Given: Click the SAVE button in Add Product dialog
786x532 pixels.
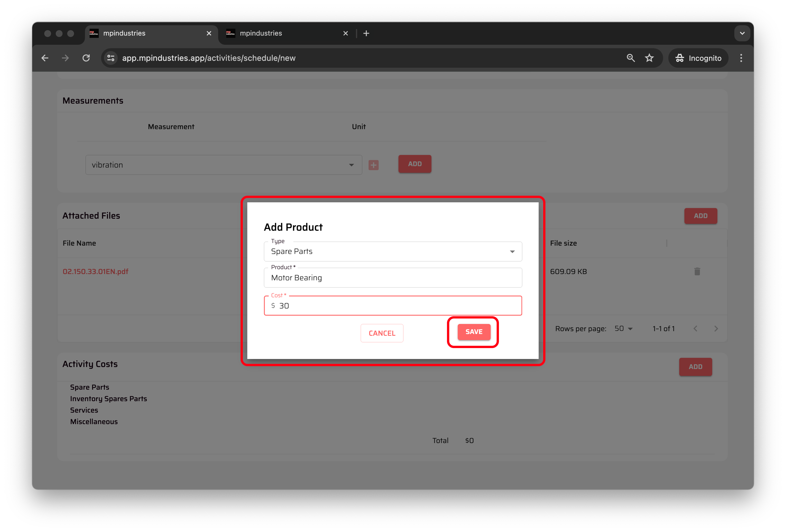Looking at the screenshot, I should click(473, 332).
